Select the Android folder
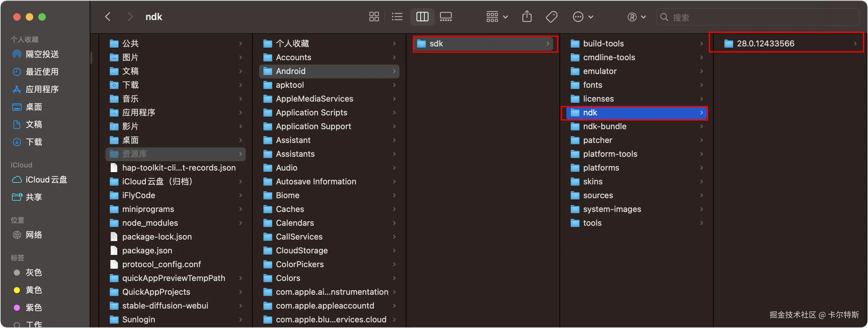 (x=329, y=71)
